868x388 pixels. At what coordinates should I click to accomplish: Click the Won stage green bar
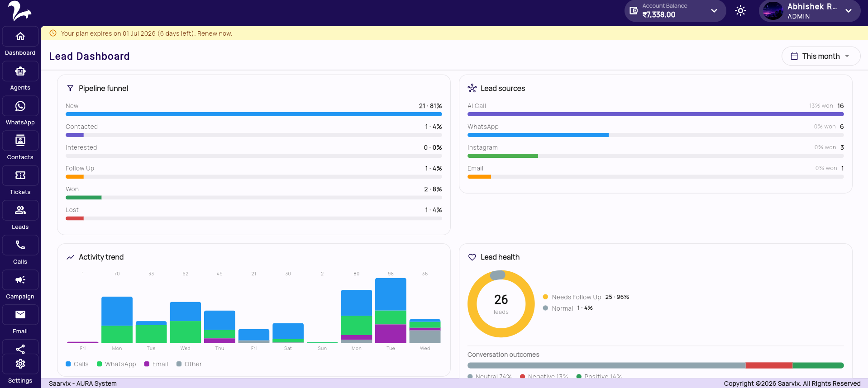84,198
